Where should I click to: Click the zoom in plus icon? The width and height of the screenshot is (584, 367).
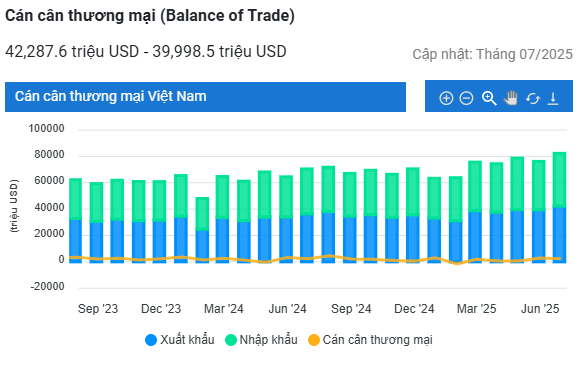pyautogui.click(x=446, y=98)
